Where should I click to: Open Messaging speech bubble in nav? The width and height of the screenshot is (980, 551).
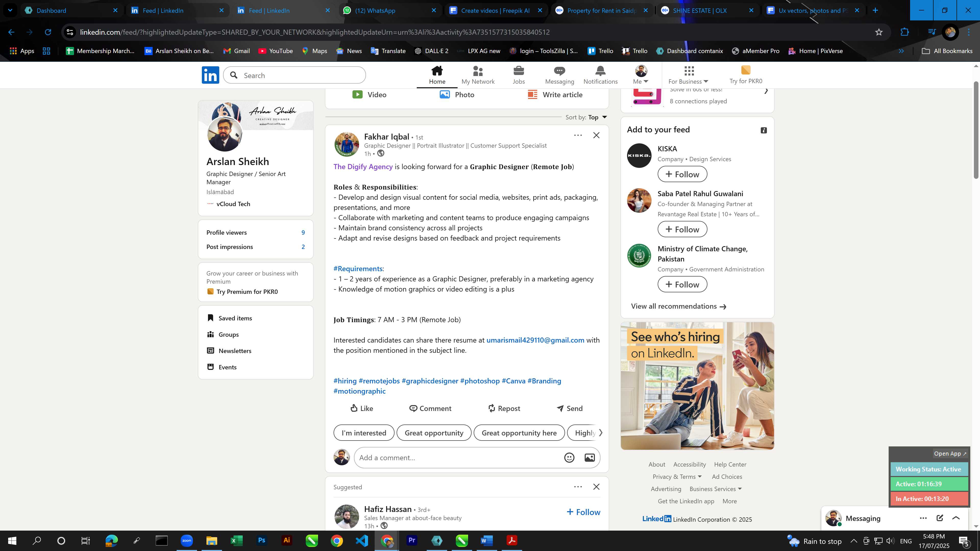click(559, 71)
